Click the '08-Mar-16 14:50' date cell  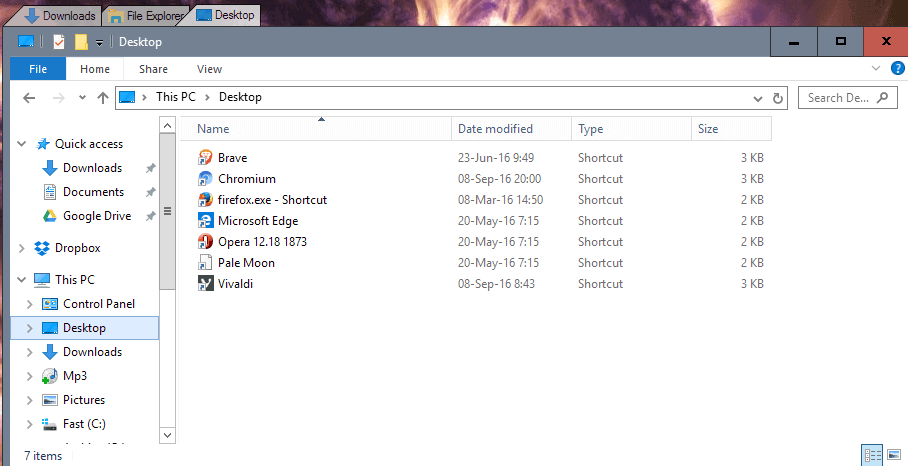coord(500,200)
